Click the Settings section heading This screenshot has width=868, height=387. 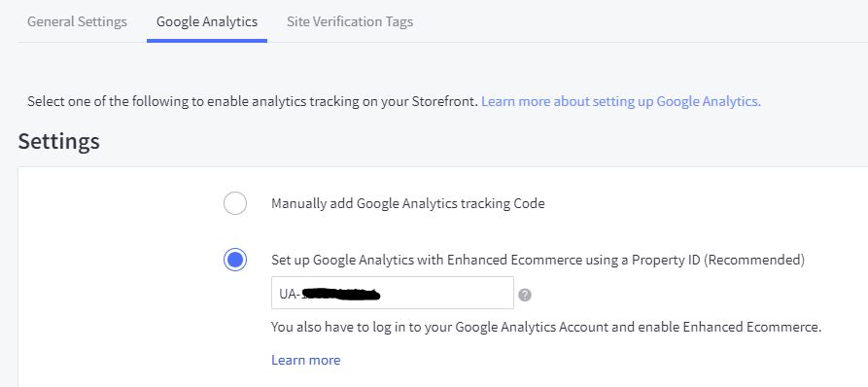58,141
